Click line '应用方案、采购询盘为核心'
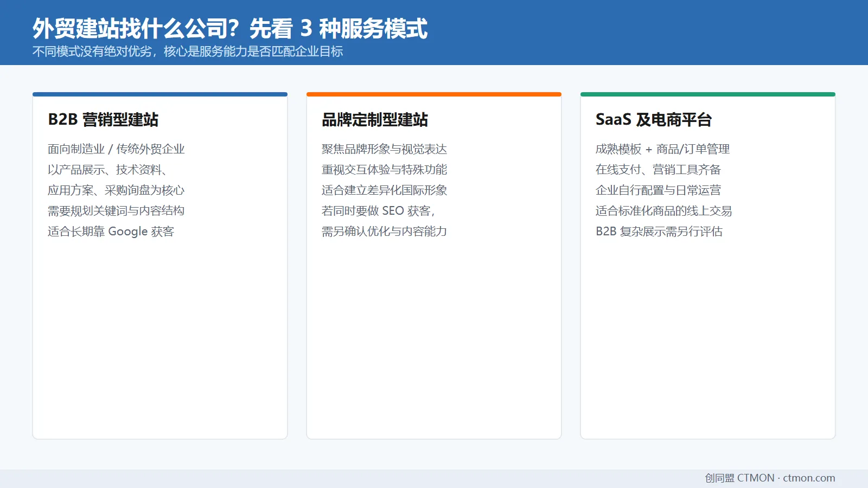Image resolution: width=868 pixels, height=488 pixels. pos(116,190)
